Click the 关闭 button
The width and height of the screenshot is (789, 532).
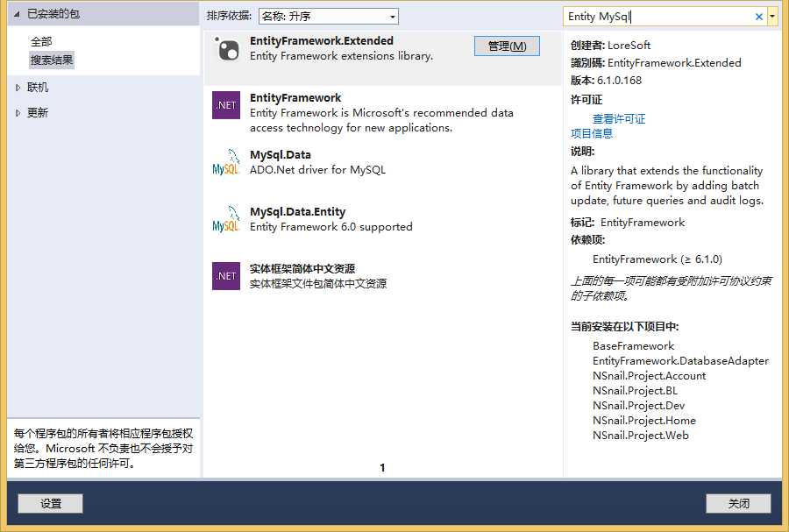point(738,503)
